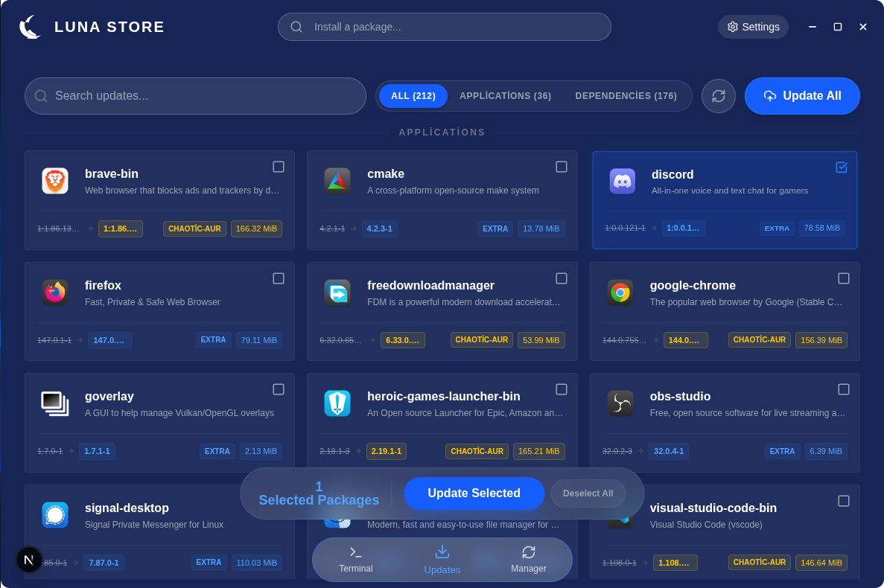Click the signal-desktop chat bubble icon
The image size is (884, 588).
55,515
